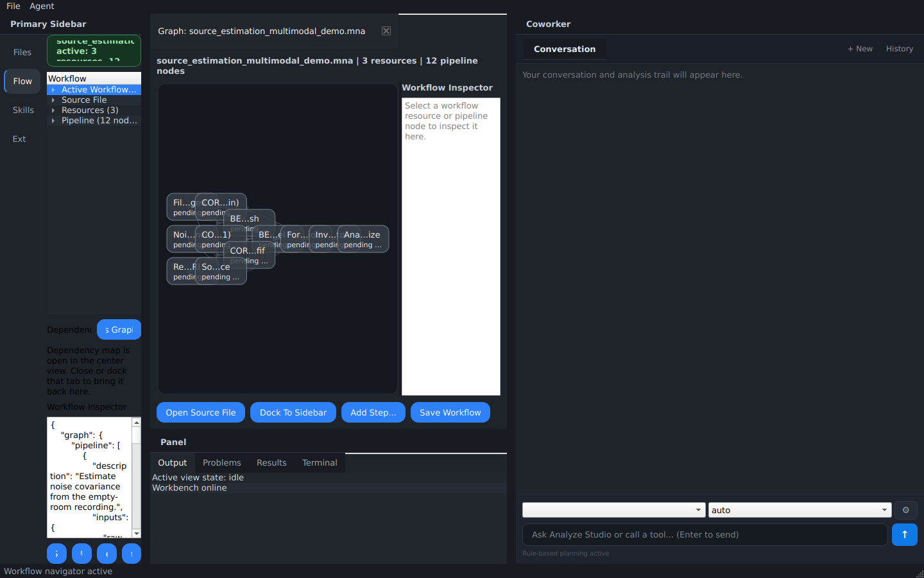Click the green source_estimation active badge
This screenshot has width=924, height=578.
(94, 51)
